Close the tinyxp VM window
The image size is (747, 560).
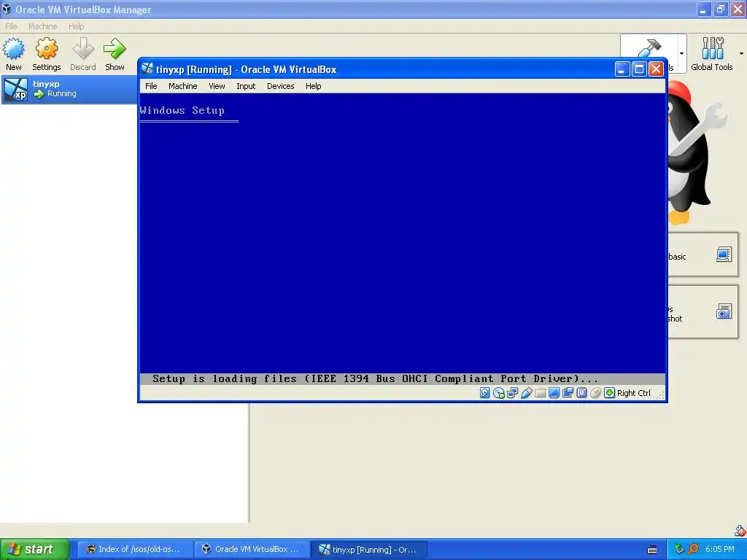[x=656, y=69]
